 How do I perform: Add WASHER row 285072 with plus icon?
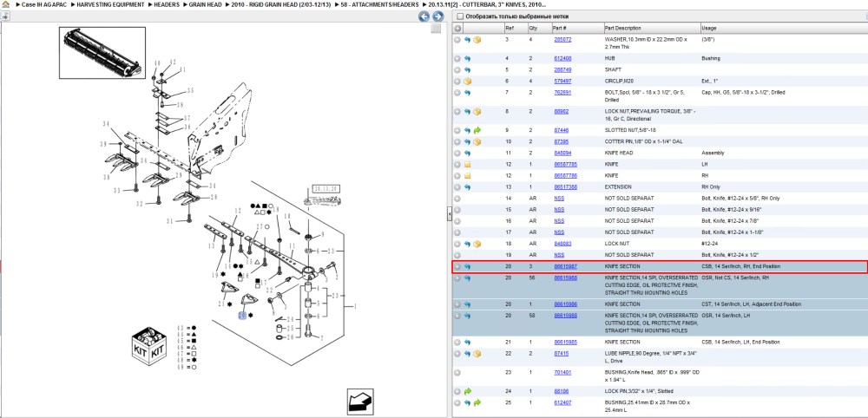point(457,40)
